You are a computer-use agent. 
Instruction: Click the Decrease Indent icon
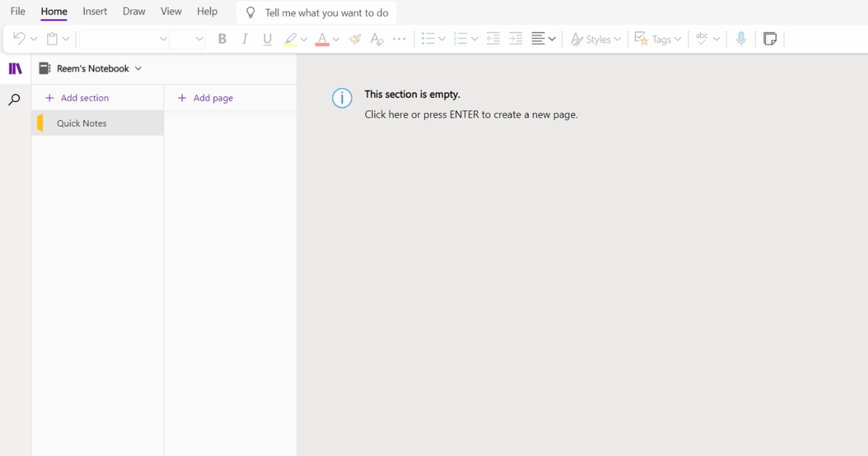click(x=493, y=38)
